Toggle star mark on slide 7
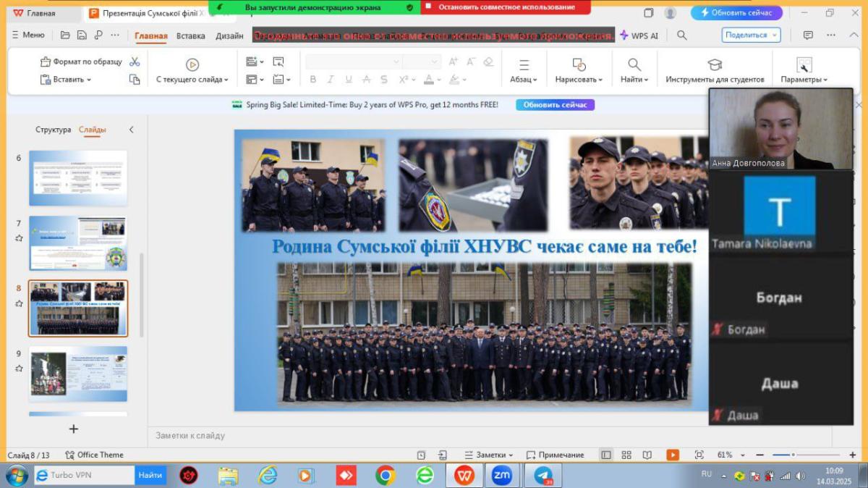The width and height of the screenshot is (868, 488). click(19, 238)
